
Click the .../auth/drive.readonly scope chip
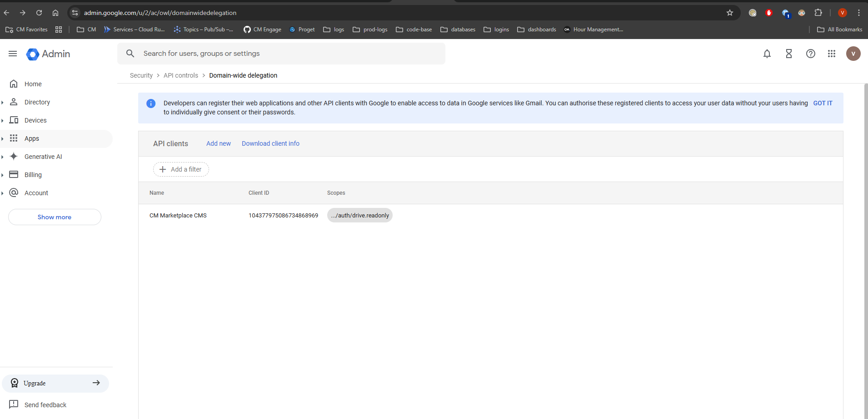[360, 215]
